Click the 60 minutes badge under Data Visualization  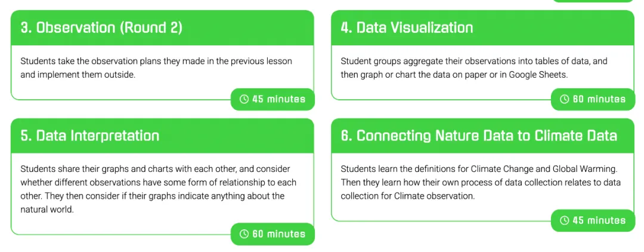click(593, 99)
